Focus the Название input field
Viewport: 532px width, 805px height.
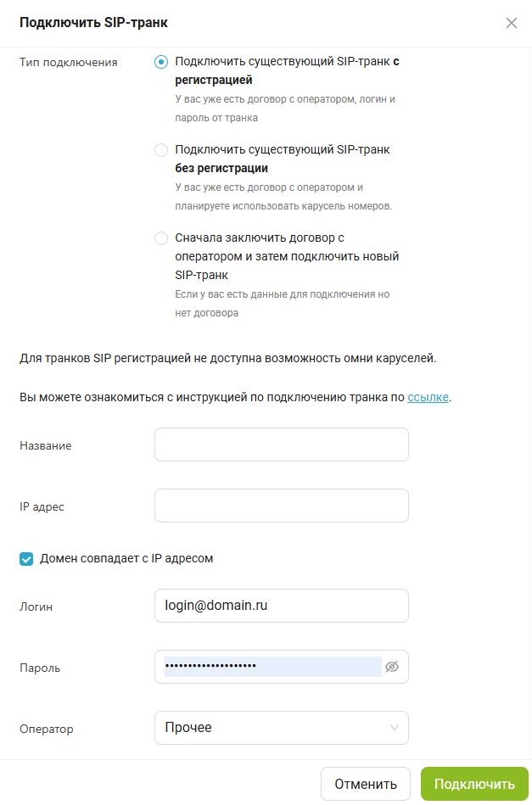click(x=281, y=444)
